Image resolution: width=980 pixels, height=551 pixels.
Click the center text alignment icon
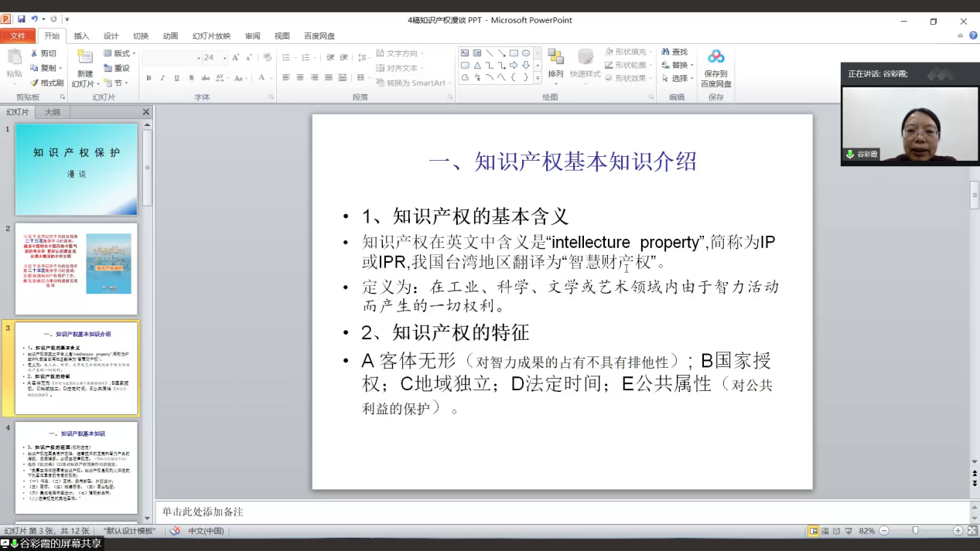click(300, 78)
